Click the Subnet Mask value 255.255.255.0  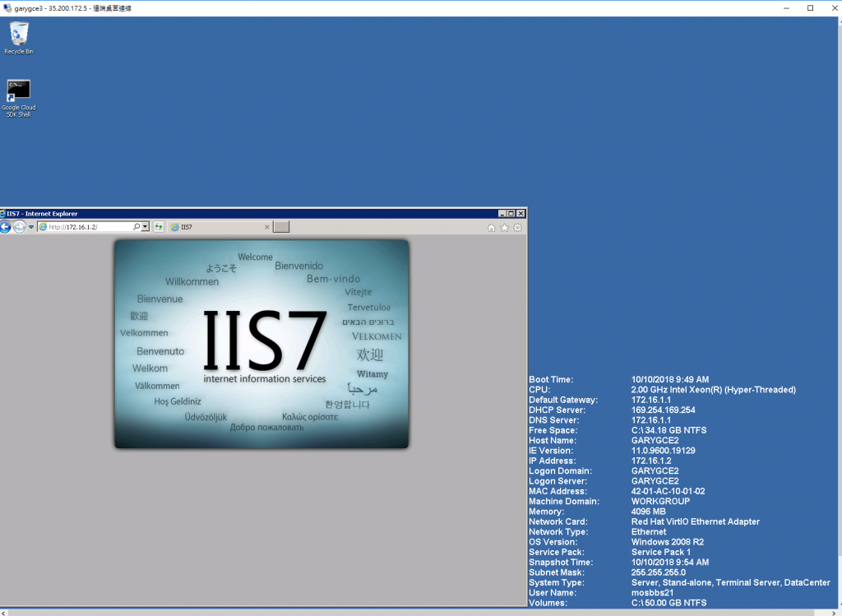pos(659,572)
